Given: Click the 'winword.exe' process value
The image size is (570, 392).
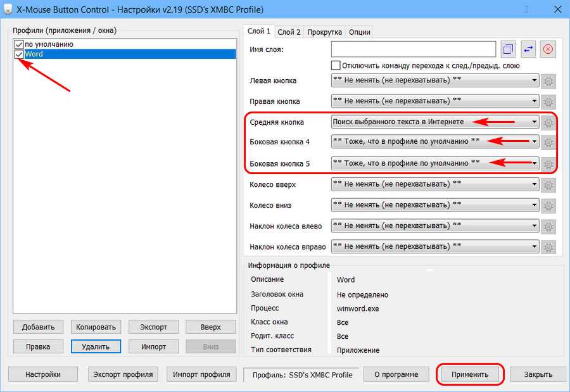Looking at the screenshot, I should coord(358,309).
